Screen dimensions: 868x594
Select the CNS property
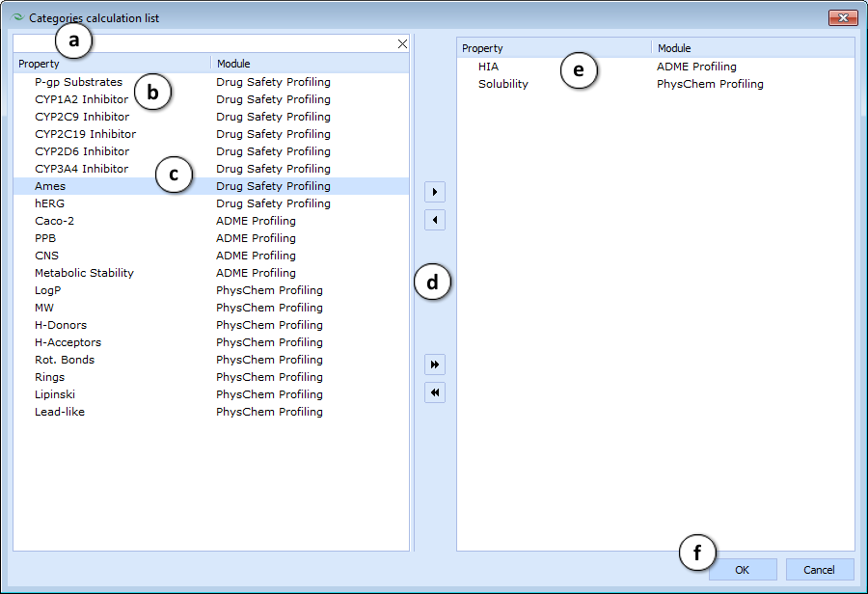(x=211, y=256)
